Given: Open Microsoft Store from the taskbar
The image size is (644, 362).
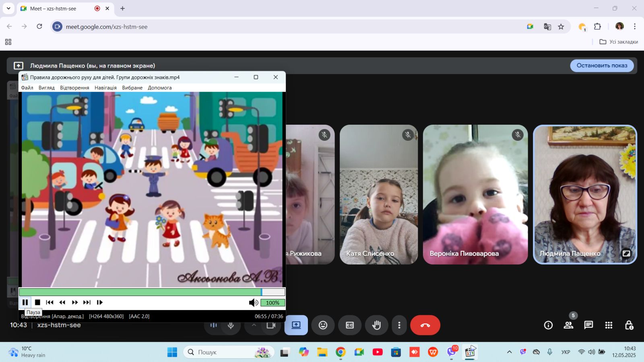Looking at the screenshot, I should point(396,352).
